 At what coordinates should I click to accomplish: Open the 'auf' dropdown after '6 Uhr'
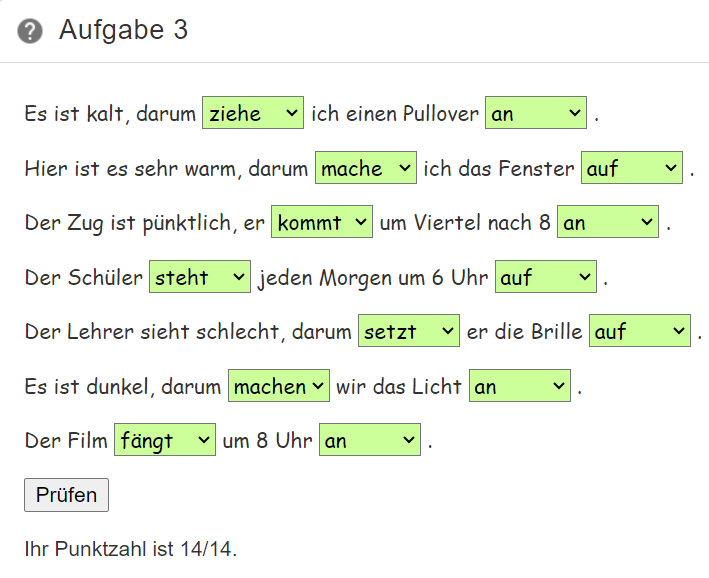(x=546, y=277)
